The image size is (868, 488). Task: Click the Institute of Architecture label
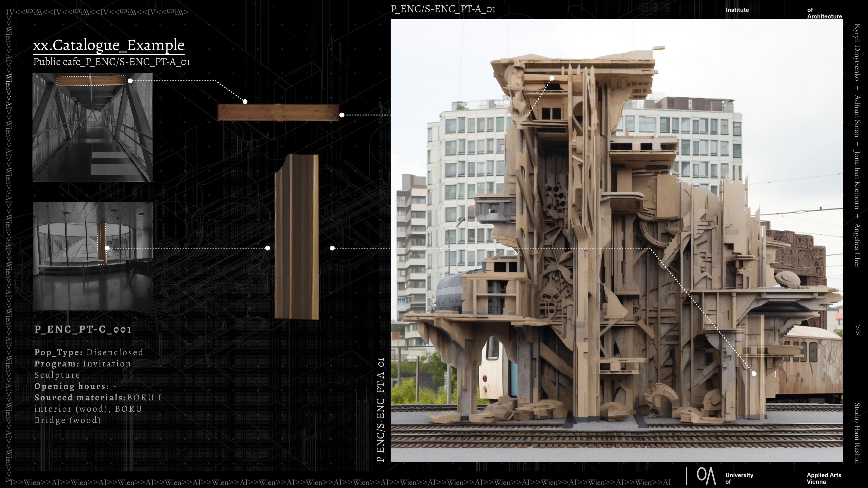(x=737, y=10)
